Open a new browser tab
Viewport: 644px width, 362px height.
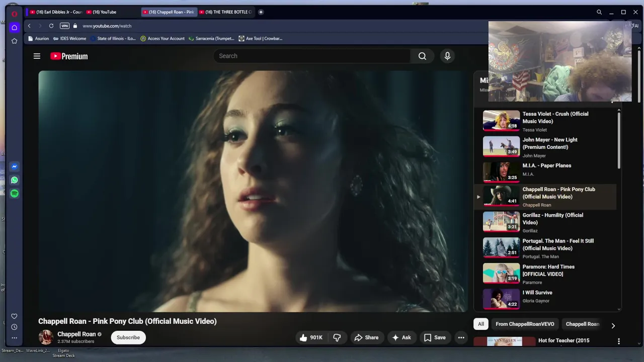[261, 12]
